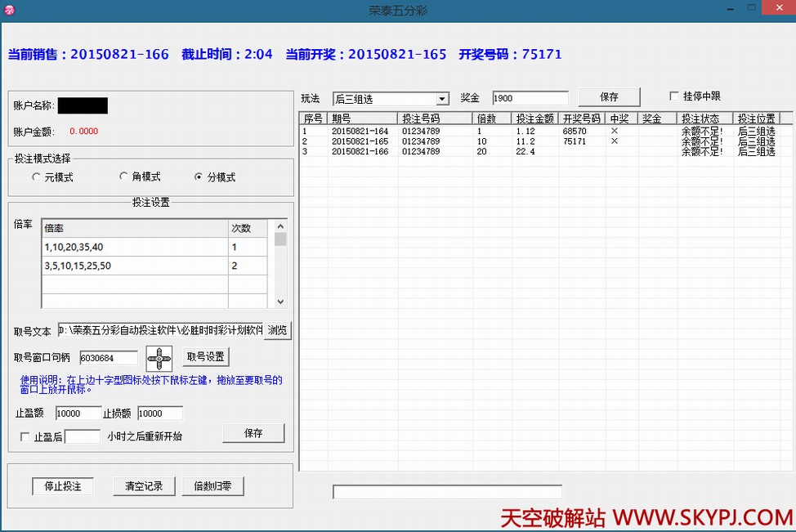Toggle the 止盈后 checkbox
This screenshot has height=532, width=796.
(25, 437)
